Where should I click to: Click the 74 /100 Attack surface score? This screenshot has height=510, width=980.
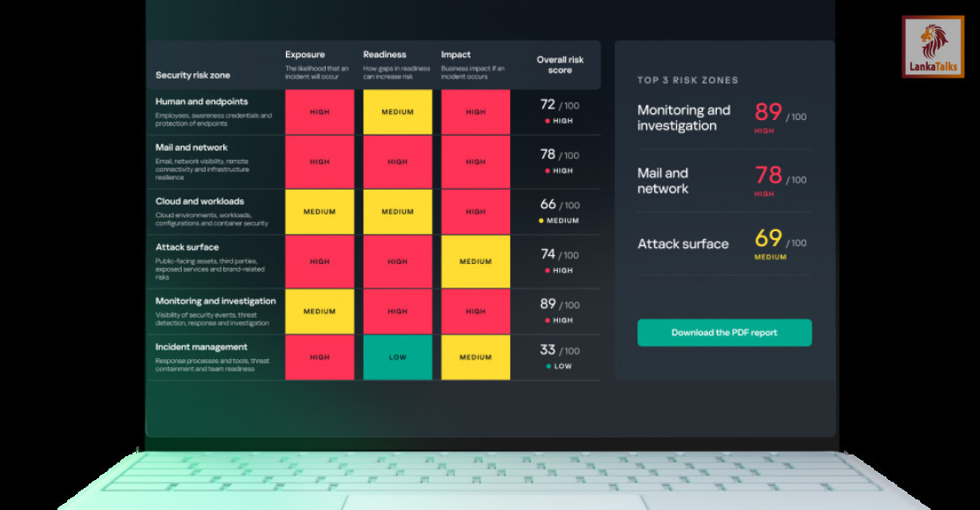click(560, 254)
